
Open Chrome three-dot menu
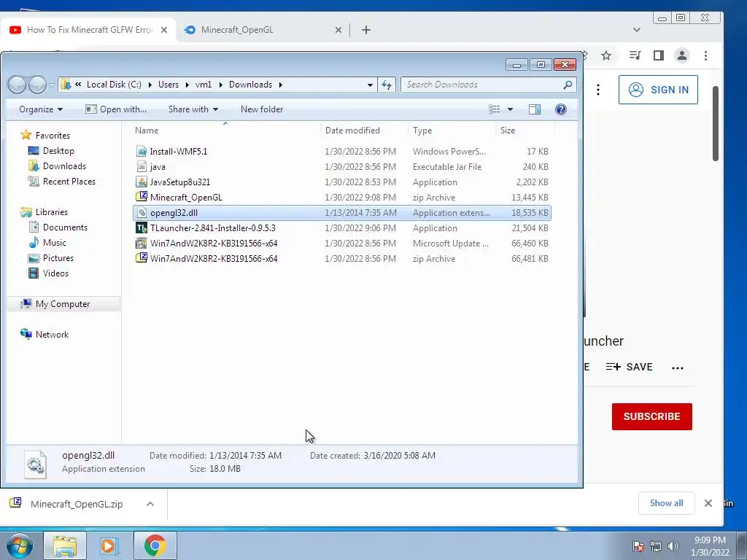pos(705,55)
